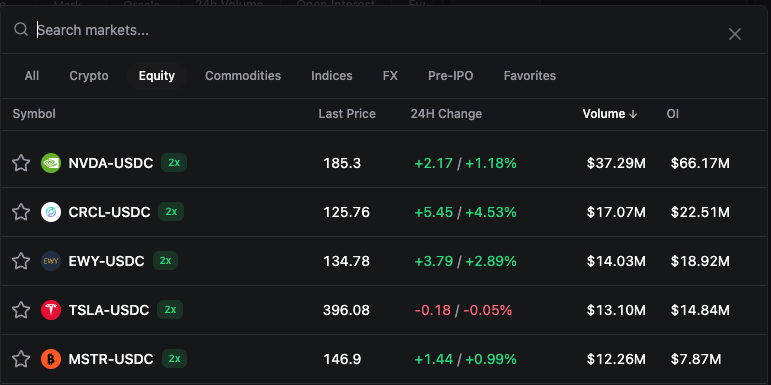The image size is (771, 385).
Task: Click the $37.29M volume value
Action: point(616,163)
